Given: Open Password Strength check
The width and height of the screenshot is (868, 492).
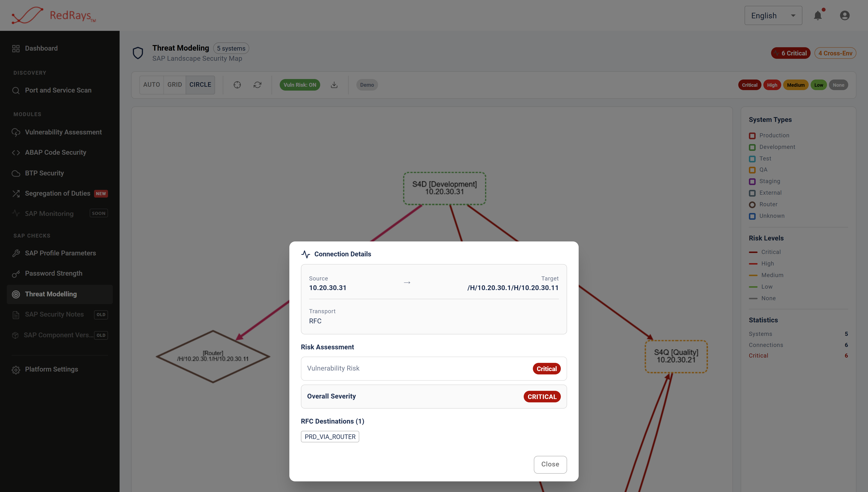Looking at the screenshot, I should [x=60, y=274].
